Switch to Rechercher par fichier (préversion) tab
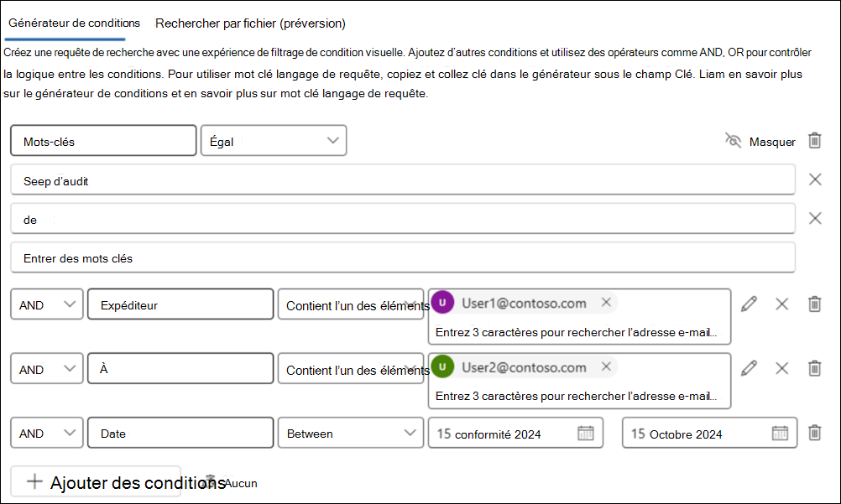This screenshot has width=841, height=504. pyautogui.click(x=249, y=23)
